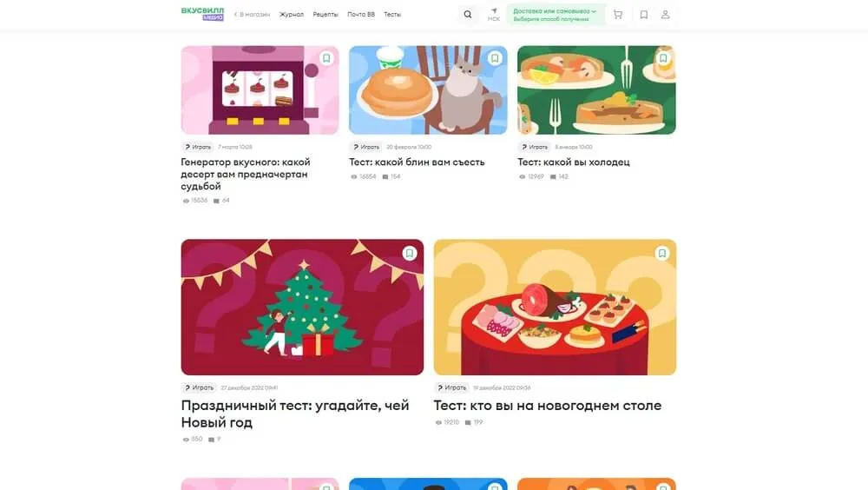Open the New Year table illustration thumbnail
Screen dimensions: 868x490
coord(555,307)
